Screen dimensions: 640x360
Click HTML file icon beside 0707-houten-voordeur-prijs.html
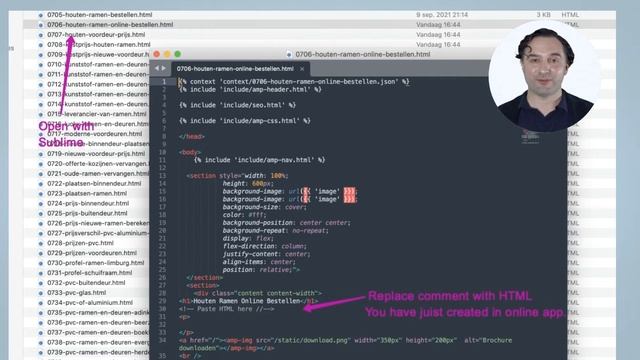[40, 35]
